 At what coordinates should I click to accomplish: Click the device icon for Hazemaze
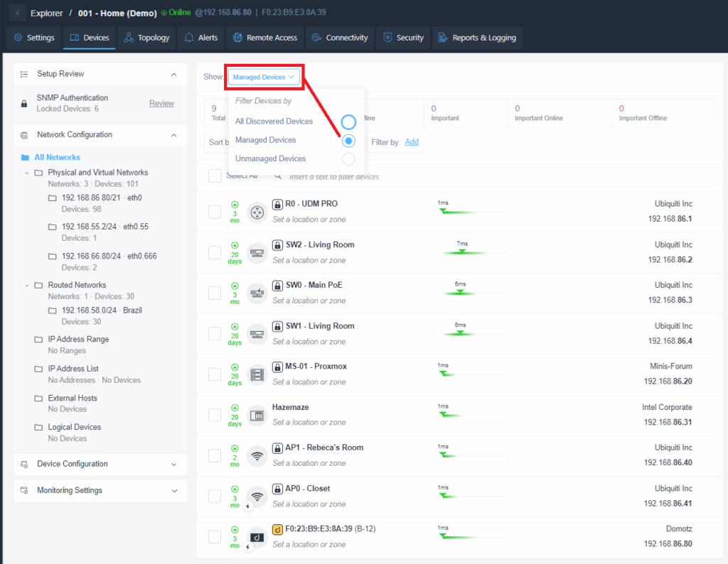257,415
